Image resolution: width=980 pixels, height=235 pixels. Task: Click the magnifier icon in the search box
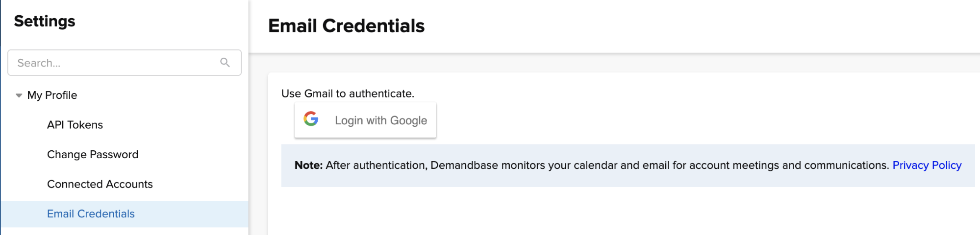[225, 62]
